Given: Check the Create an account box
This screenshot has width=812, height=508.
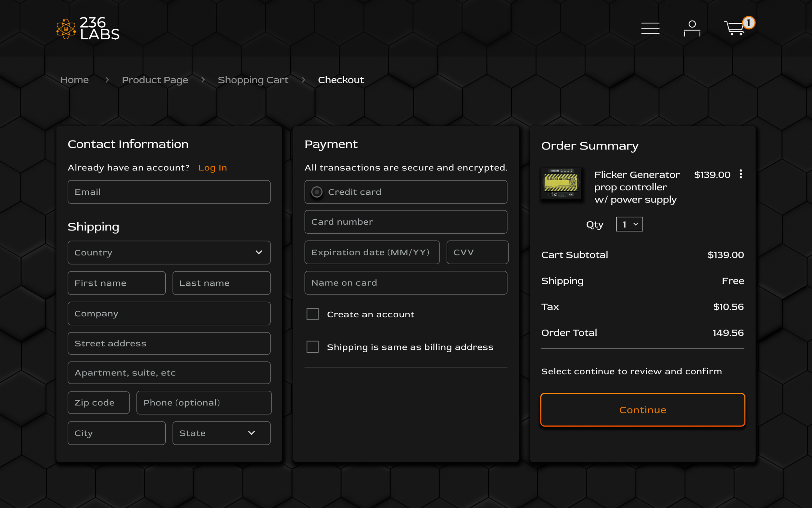Looking at the screenshot, I should tap(312, 314).
